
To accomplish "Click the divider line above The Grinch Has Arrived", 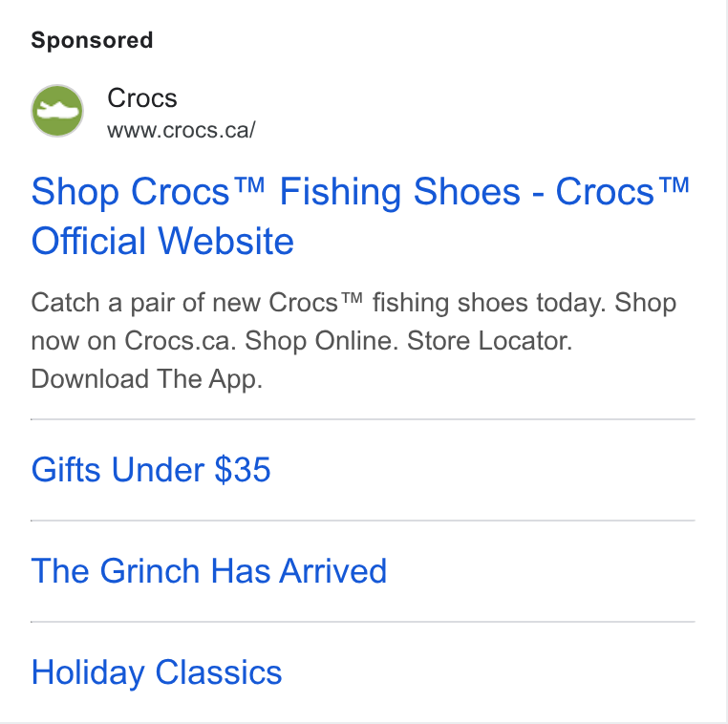I will 363,521.
